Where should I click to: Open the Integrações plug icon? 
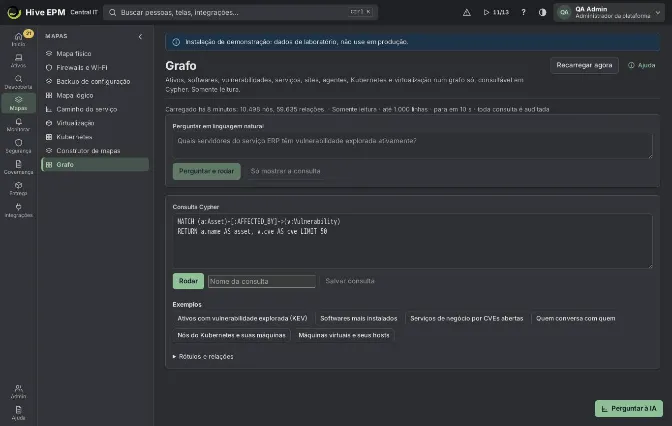pos(18,210)
